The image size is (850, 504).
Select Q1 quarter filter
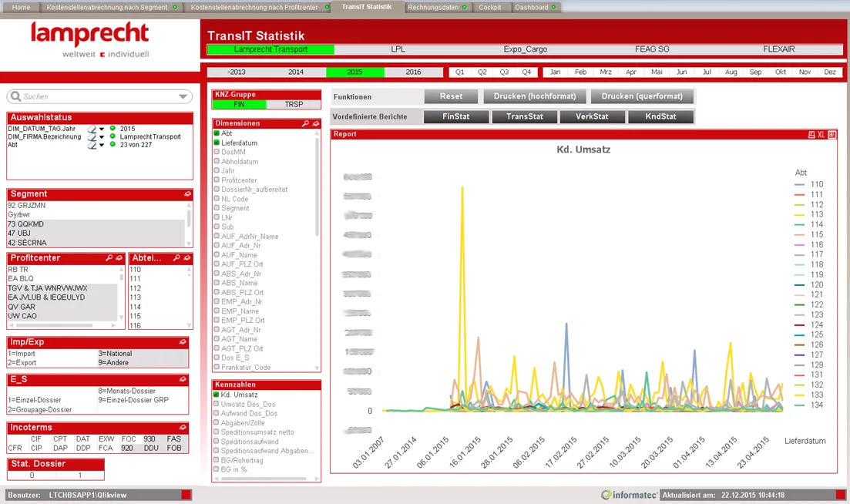tap(460, 72)
